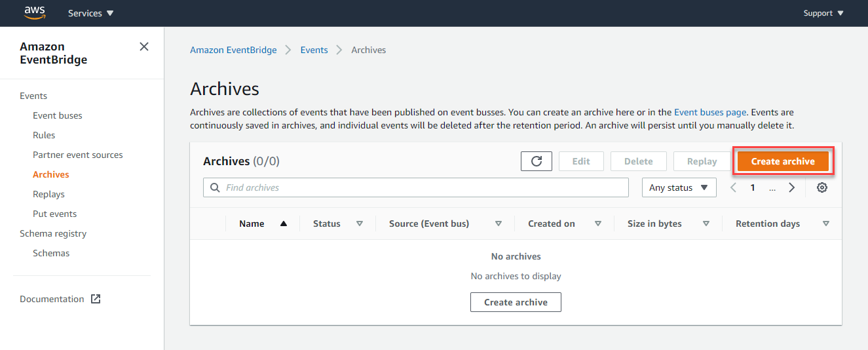Open the Services dropdown menu
This screenshot has width=868, height=350.
click(90, 13)
